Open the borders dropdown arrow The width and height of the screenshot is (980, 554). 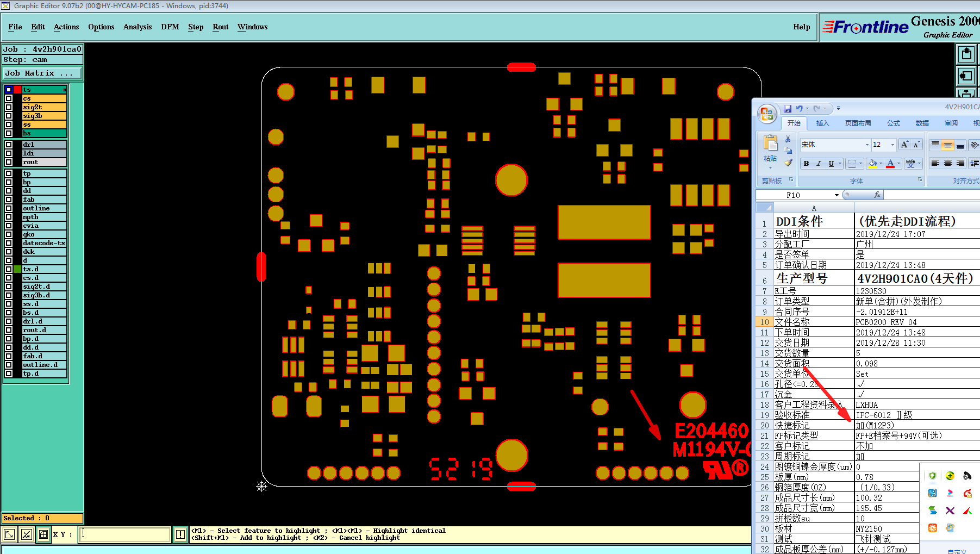click(860, 164)
